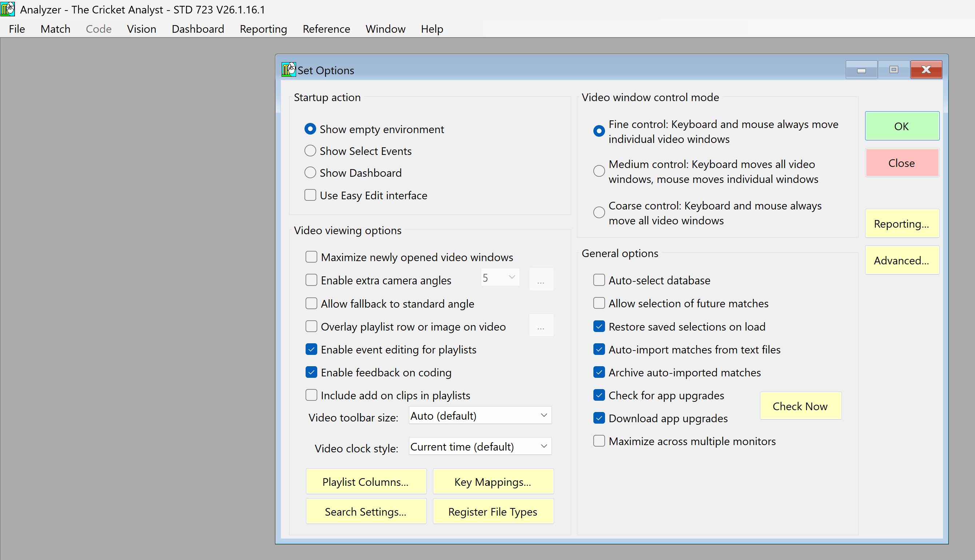Open the Dashboard menu
This screenshot has width=975, height=560.
tap(198, 29)
